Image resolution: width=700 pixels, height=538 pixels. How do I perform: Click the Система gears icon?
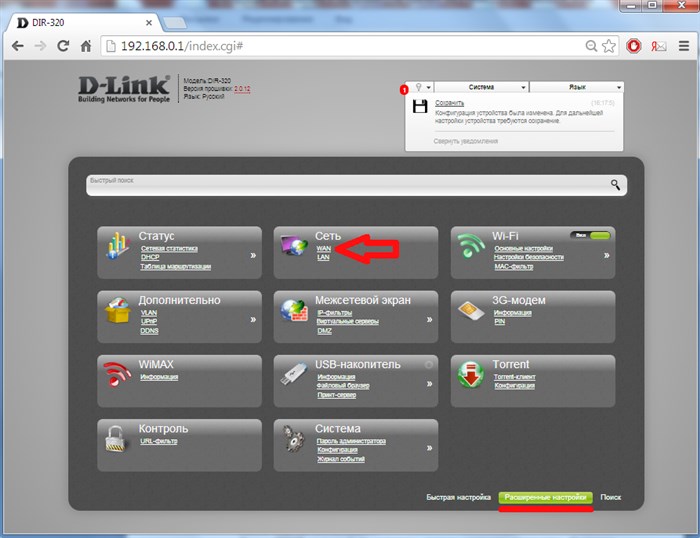[x=294, y=438]
